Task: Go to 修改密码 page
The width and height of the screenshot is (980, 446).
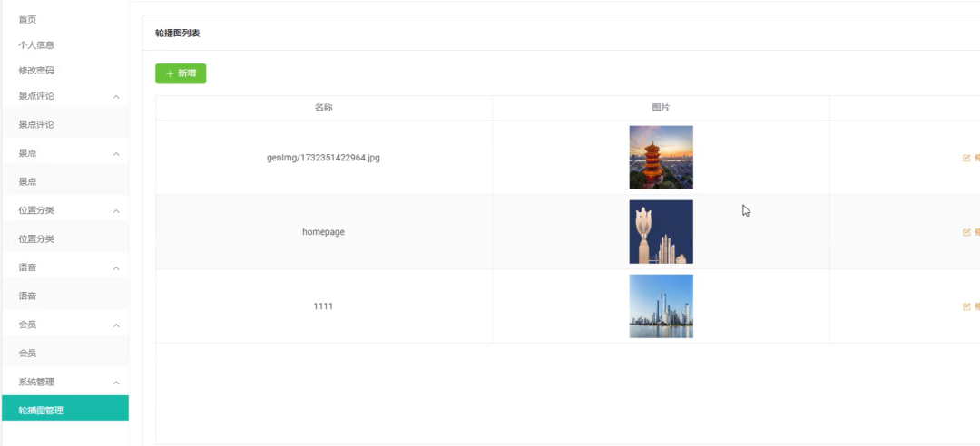Action: (x=36, y=71)
